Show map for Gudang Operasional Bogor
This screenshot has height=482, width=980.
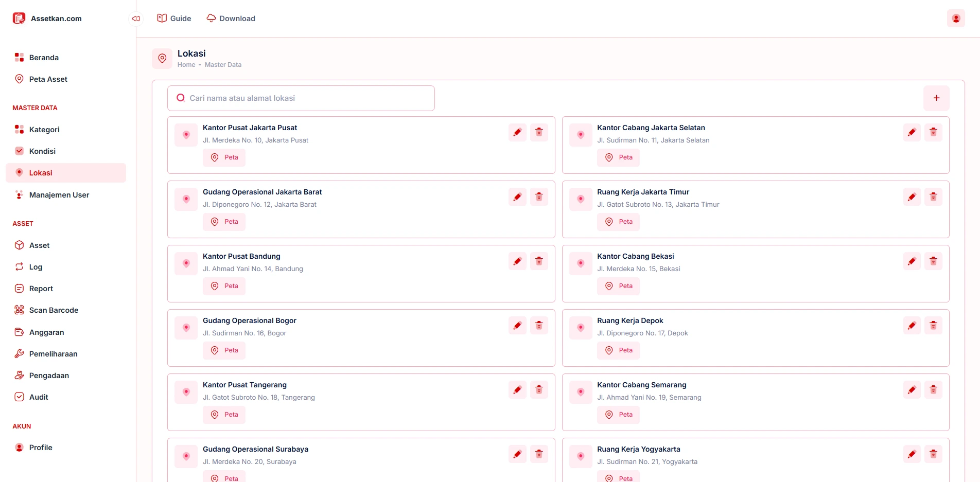pyautogui.click(x=224, y=350)
